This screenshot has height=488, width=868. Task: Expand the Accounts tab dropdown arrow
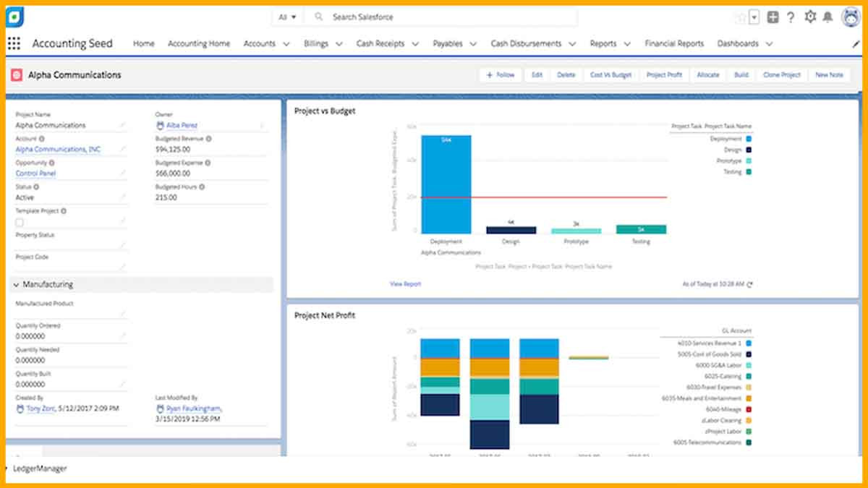tap(286, 44)
